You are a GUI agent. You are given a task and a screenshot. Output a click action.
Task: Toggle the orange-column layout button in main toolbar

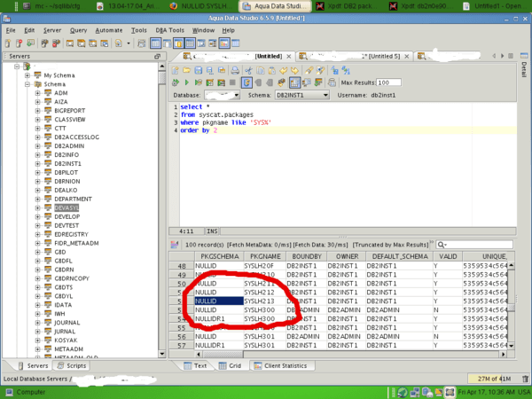[178, 43]
